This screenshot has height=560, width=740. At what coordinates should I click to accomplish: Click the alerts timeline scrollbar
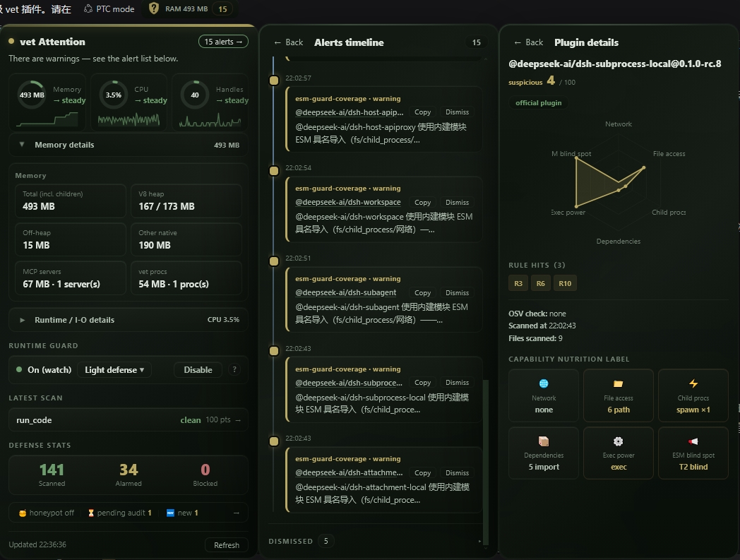pos(486,463)
